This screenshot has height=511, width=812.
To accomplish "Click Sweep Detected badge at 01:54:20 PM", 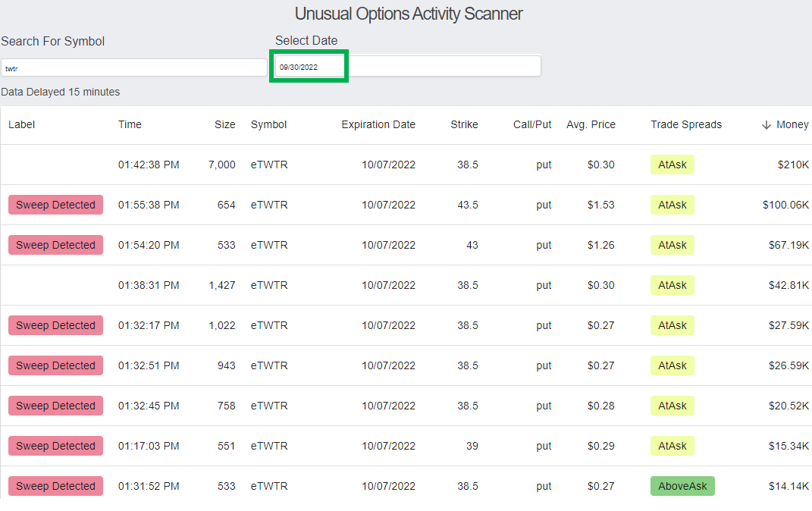I will [55, 245].
